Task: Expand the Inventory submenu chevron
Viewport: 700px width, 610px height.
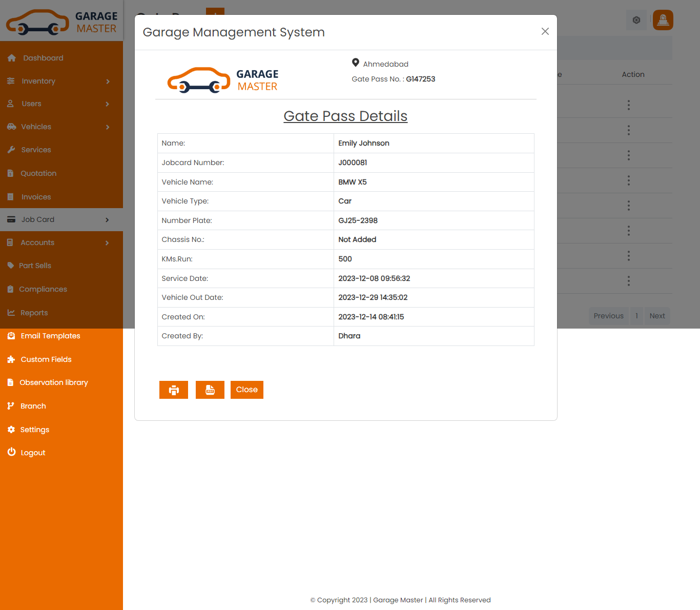Action: [108, 82]
